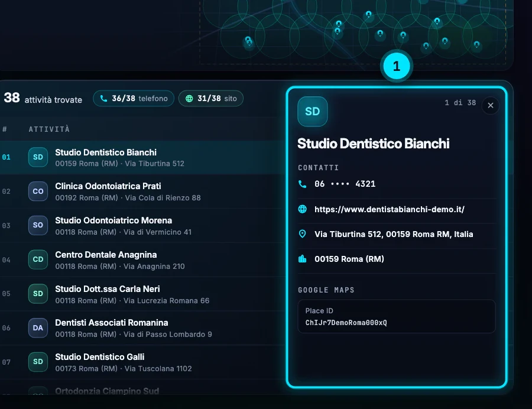Click the # column header
The width and height of the screenshot is (532, 409).
click(5, 129)
